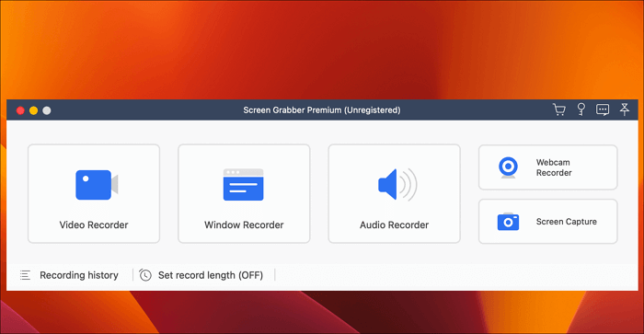Viewport: 644px width, 334px height.
Task: Select the Video Recorder label
Action: [94, 225]
